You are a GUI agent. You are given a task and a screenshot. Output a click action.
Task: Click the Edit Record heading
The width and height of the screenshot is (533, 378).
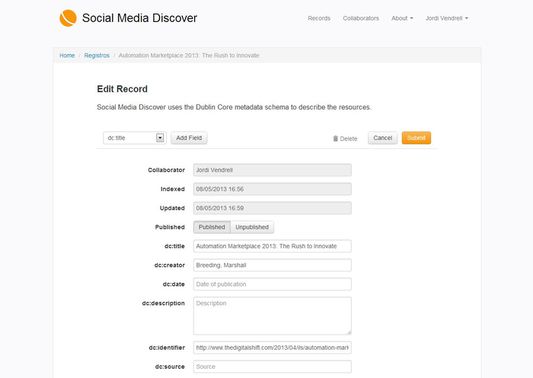click(122, 89)
